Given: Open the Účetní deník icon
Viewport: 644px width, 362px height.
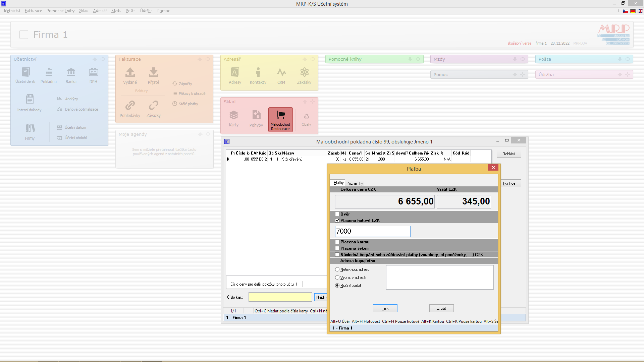Looking at the screenshot, I should pyautogui.click(x=25, y=73).
